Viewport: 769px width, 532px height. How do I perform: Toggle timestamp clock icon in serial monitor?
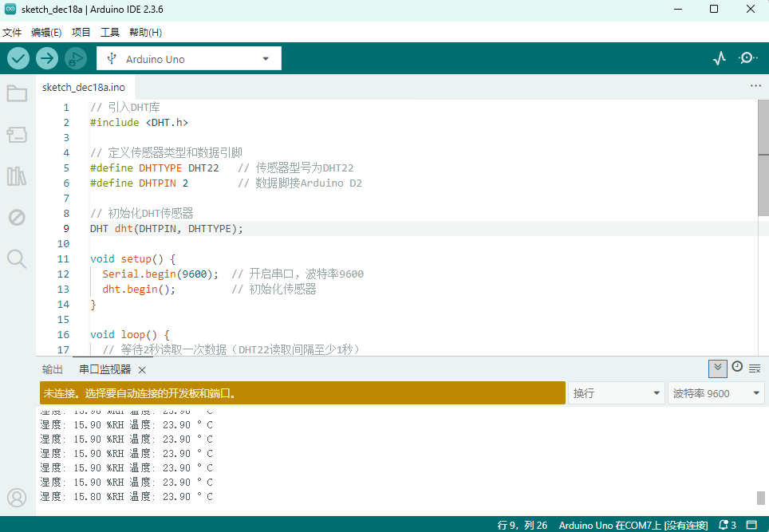point(737,367)
